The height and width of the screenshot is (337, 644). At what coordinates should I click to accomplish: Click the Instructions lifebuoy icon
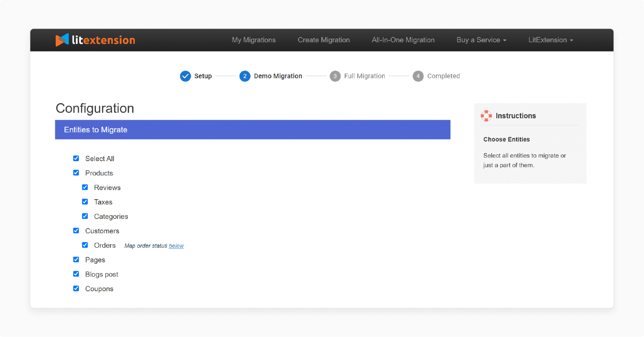[486, 116]
